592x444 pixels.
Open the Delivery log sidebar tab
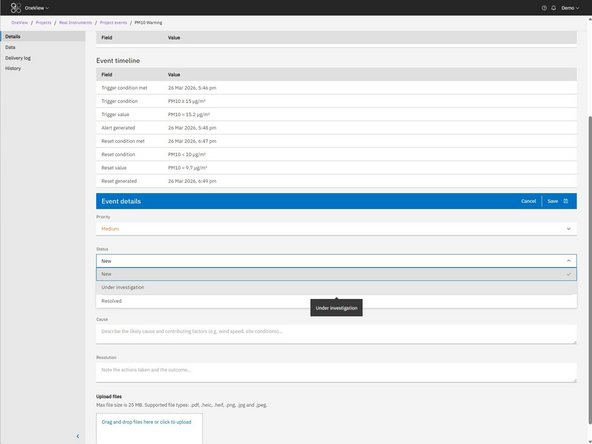18,58
